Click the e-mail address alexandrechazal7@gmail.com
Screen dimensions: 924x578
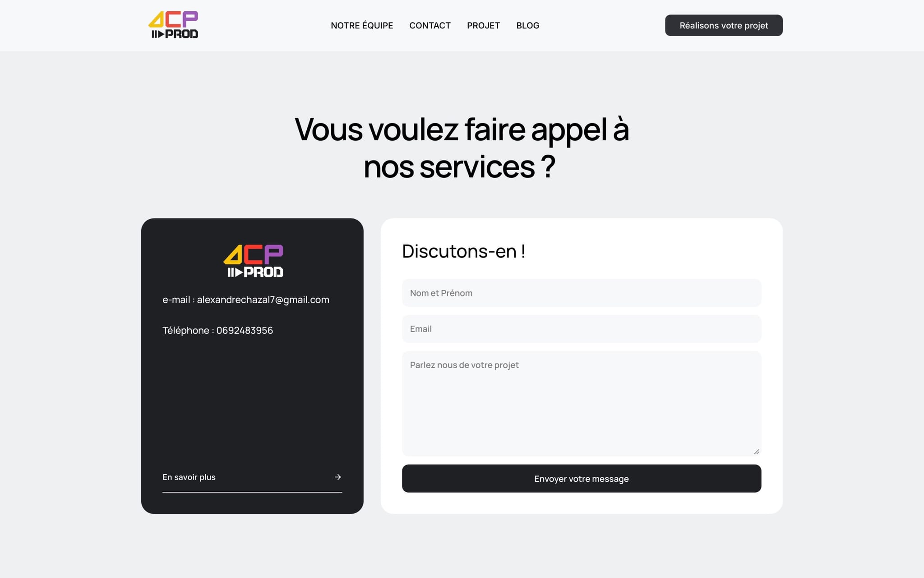(263, 300)
